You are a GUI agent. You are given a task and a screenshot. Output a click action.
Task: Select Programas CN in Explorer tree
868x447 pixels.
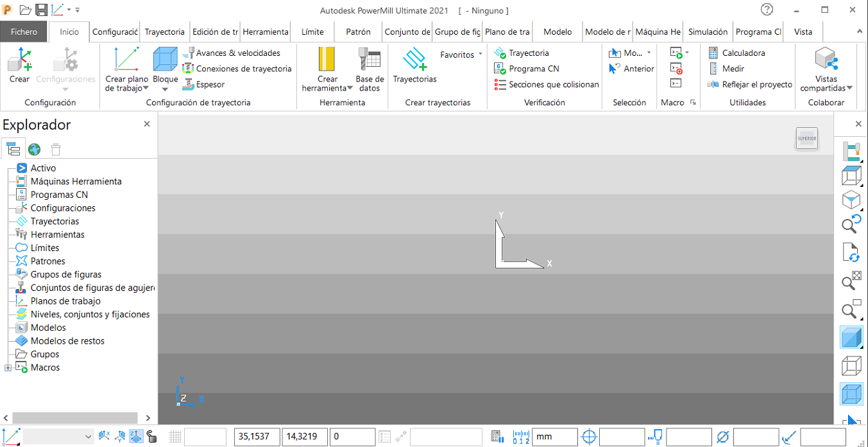point(59,195)
